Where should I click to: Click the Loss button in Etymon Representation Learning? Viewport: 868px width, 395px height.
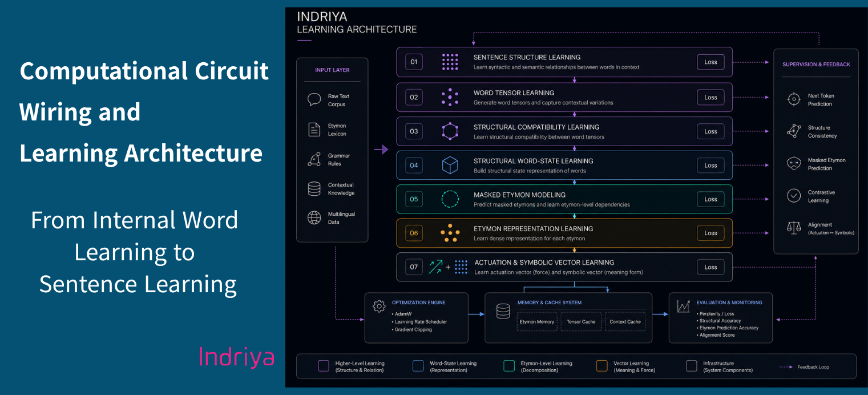pyautogui.click(x=710, y=233)
